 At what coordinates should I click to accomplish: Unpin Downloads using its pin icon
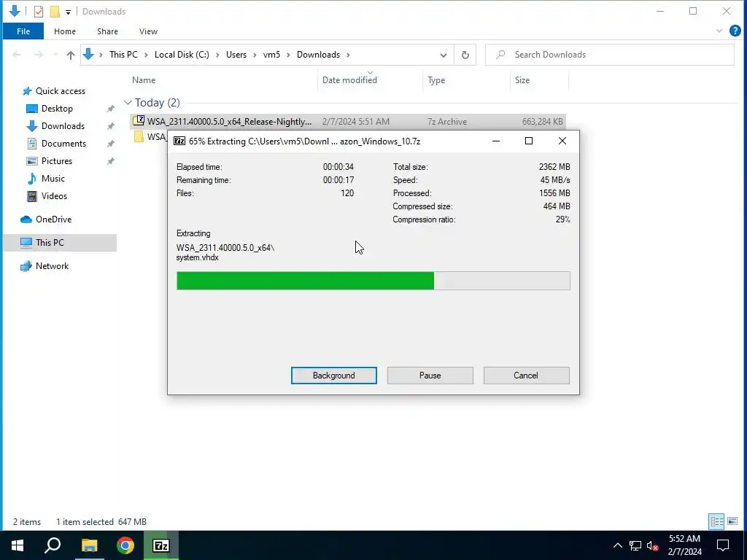click(x=111, y=126)
